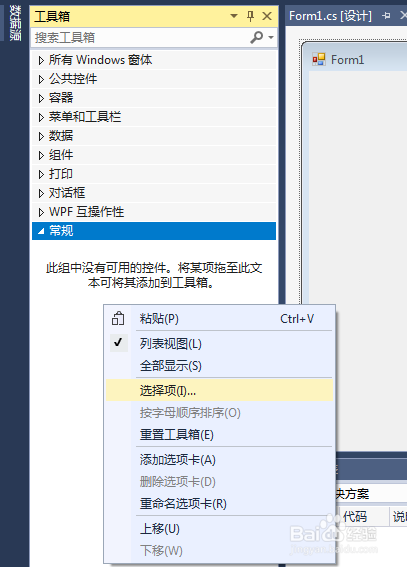This screenshot has width=407, height=567.
Task: Click the 搜索工具箱 search field
Action: click(x=141, y=37)
